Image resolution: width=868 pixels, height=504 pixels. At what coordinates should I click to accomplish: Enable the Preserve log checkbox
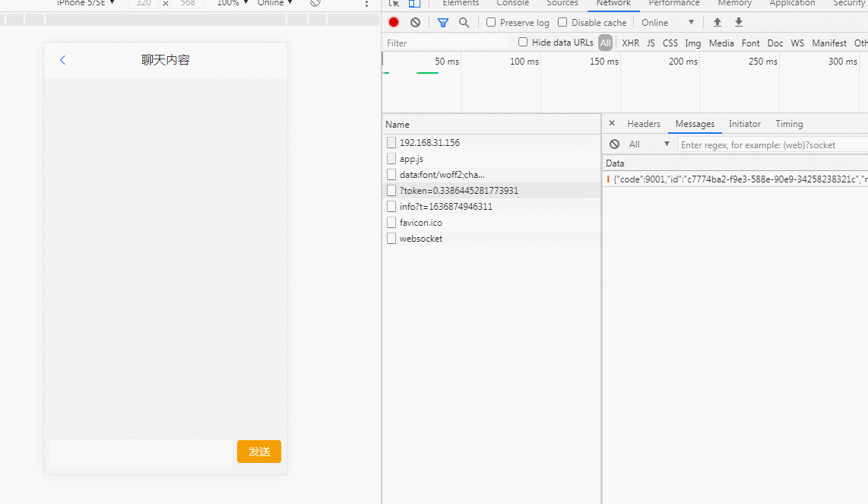491,23
